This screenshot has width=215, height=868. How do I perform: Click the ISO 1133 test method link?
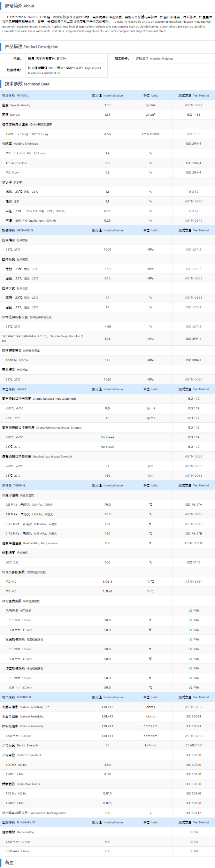193,134
